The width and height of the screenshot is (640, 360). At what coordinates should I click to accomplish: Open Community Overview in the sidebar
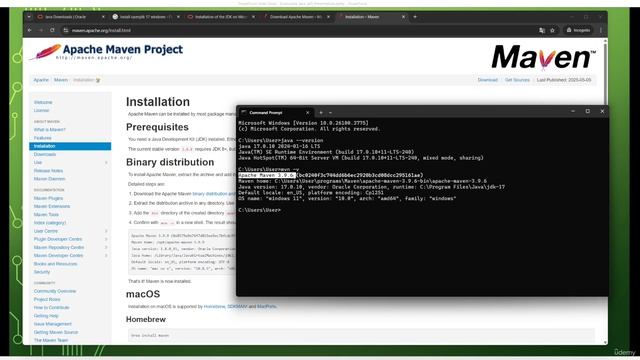[x=55, y=291]
